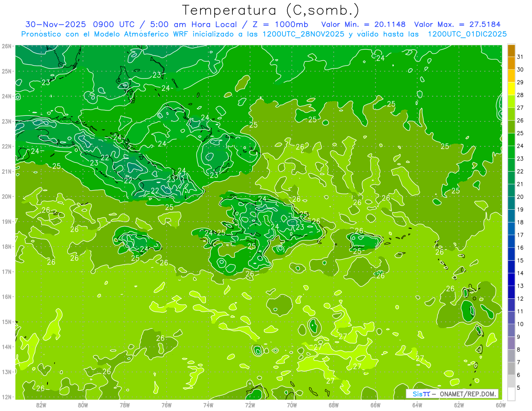This screenshot has height=411, width=532.
Task: Click the 78W longitude axis label
Action: coord(125,405)
